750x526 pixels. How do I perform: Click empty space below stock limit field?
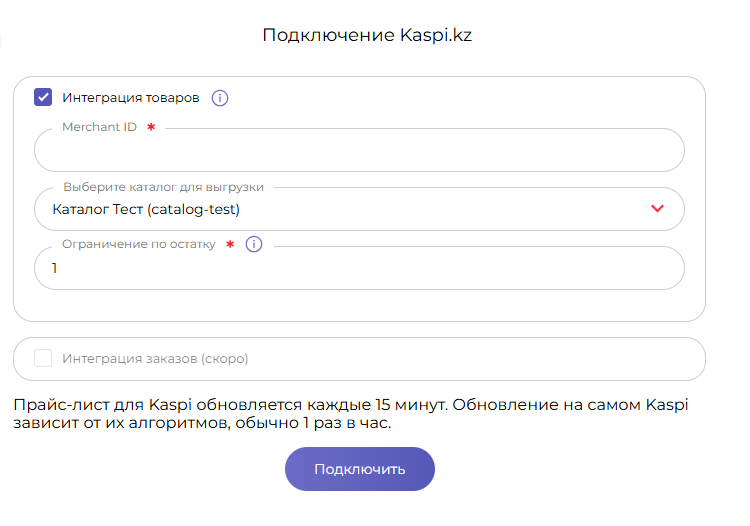[x=359, y=306]
